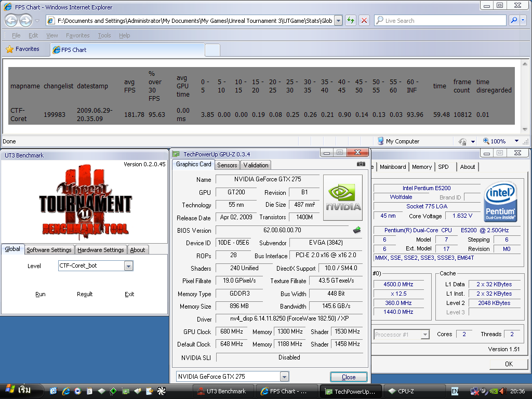
Task: Click the Live Search input field
Action: (440, 21)
